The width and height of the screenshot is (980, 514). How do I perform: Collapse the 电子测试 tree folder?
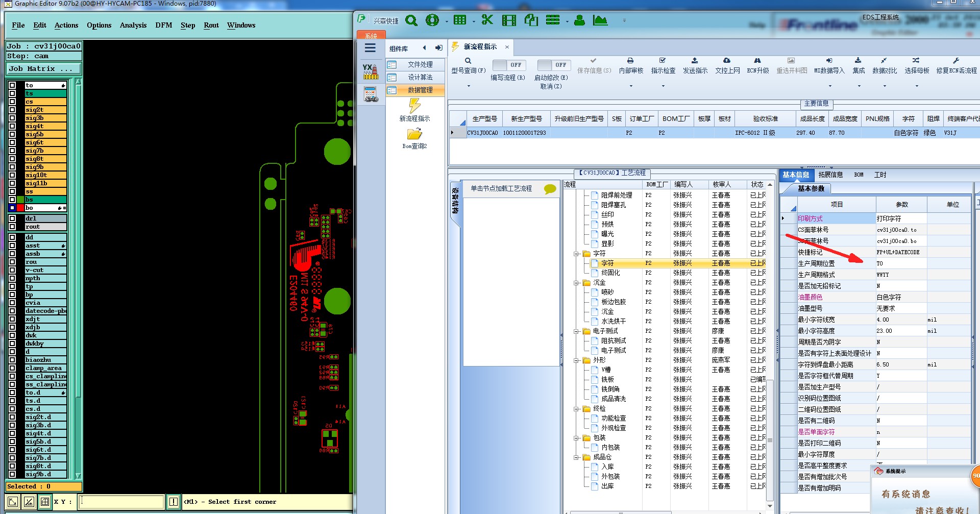(x=576, y=331)
